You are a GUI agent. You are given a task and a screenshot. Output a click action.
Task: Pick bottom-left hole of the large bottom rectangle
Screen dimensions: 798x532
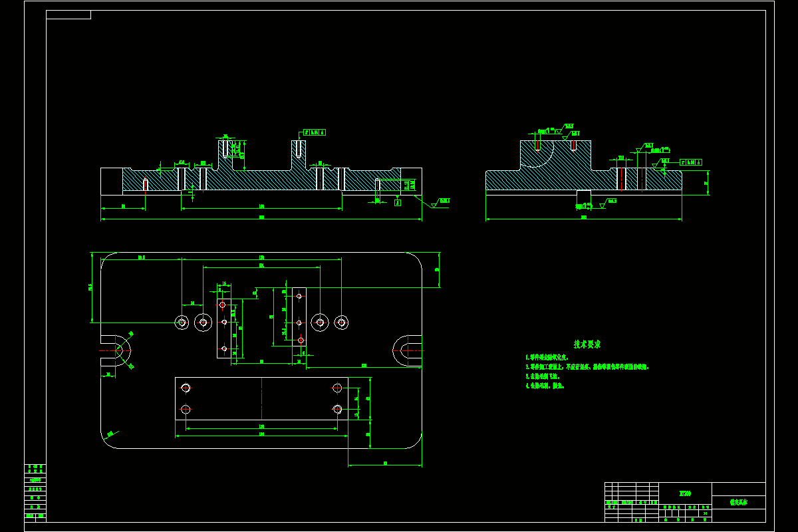pos(186,408)
